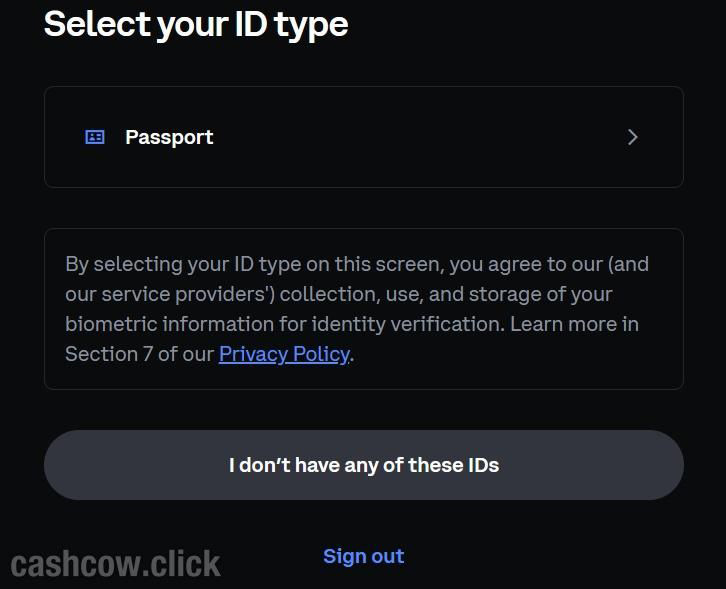
Task: Click the cashcow.click watermark text
Action: (116, 564)
